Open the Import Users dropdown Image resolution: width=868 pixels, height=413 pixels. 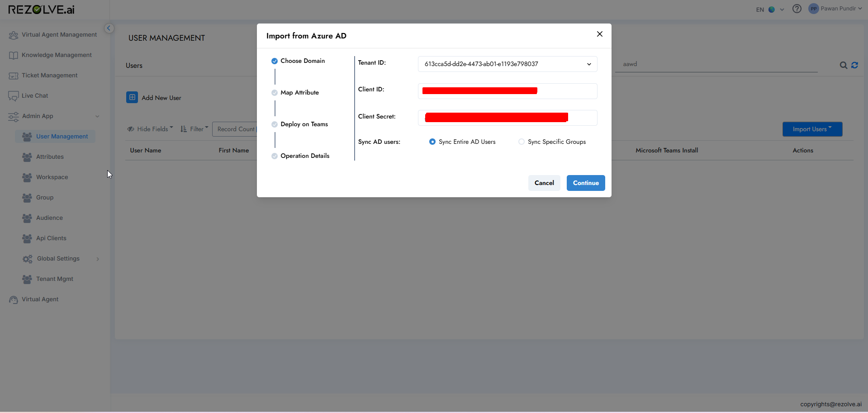click(812, 129)
